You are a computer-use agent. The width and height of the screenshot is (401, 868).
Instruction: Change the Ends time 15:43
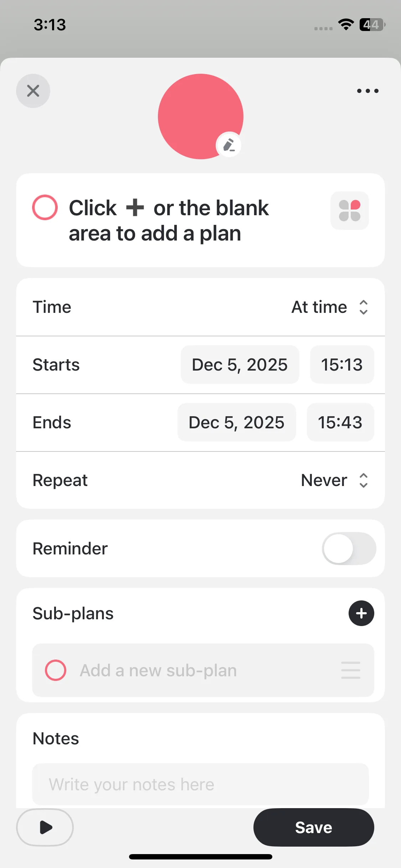tap(340, 422)
